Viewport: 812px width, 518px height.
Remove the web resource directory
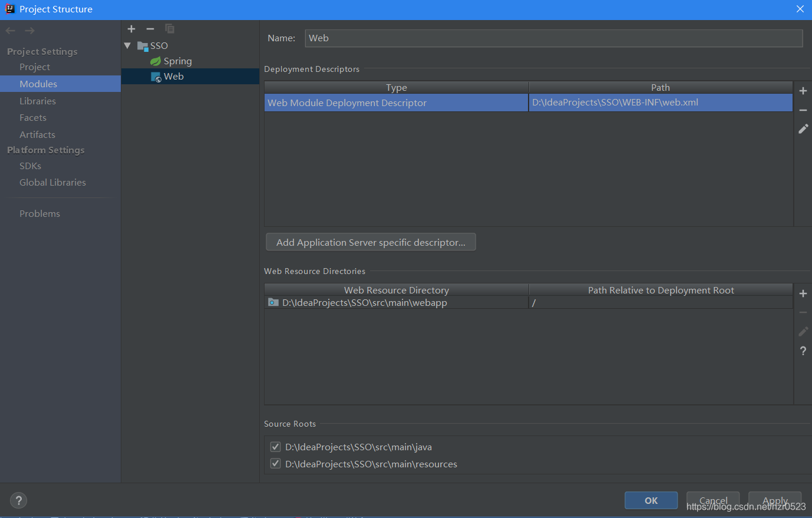tap(803, 312)
